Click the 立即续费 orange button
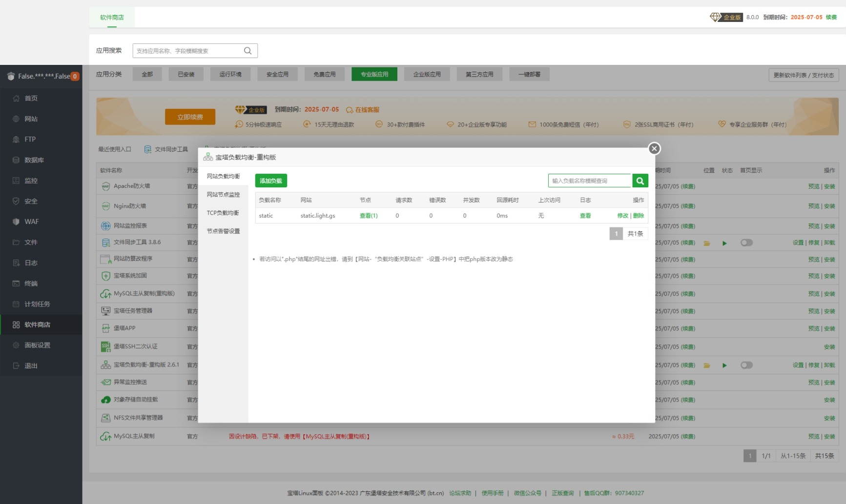The image size is (846, 504). (190, 117)
